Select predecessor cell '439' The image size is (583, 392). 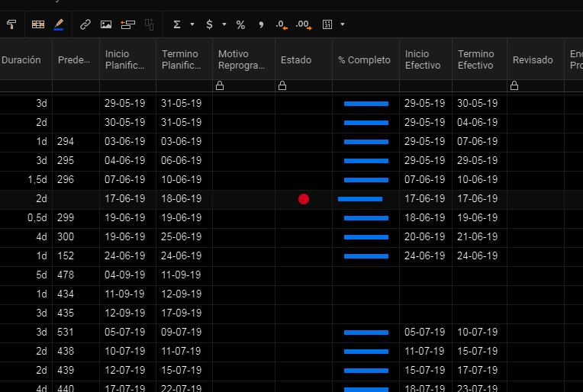[76, 371]
